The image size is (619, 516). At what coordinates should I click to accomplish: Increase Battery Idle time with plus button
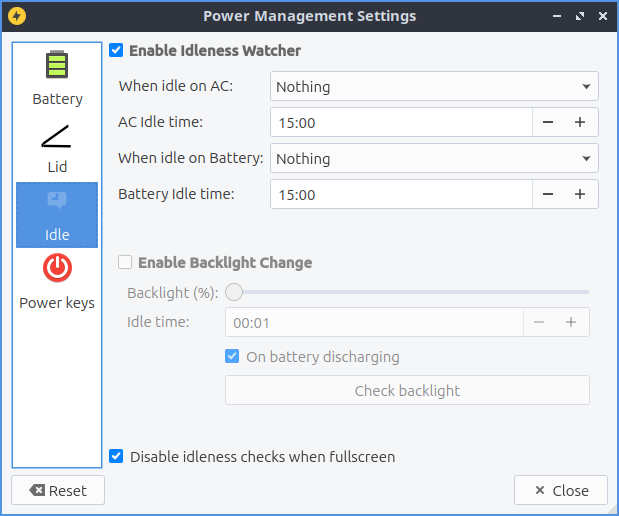pyautogui.click(x=579, y=194)
